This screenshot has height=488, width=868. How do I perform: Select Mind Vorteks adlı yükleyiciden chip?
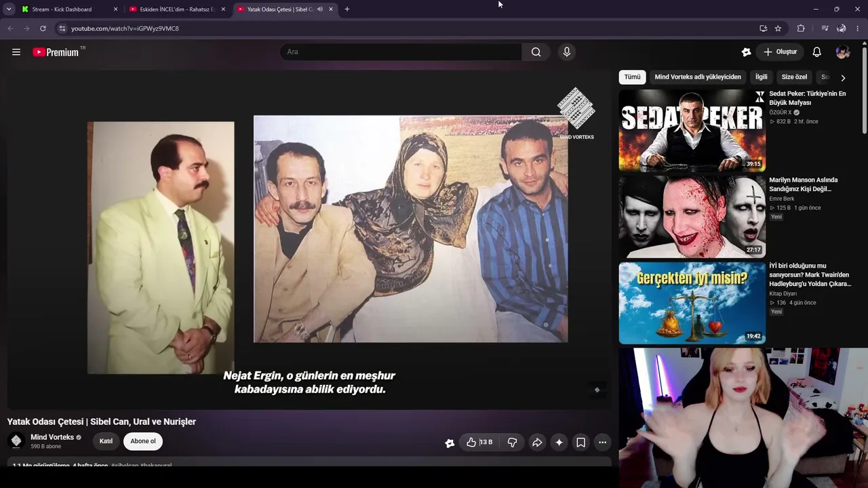pyautogui.click(x=698, y=77)
